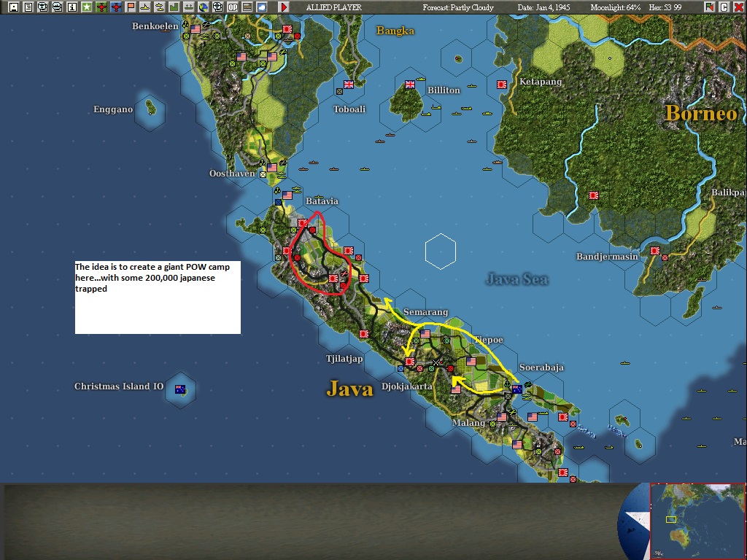
Task: Open the OP operations report button
Action: [x=233, y=7]
